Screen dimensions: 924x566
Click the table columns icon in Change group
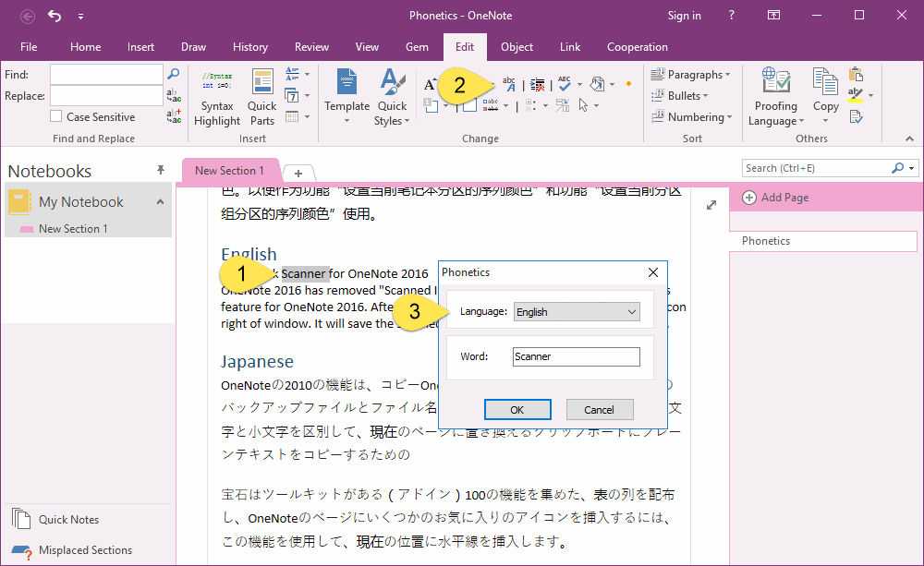[x=563, y=105]
